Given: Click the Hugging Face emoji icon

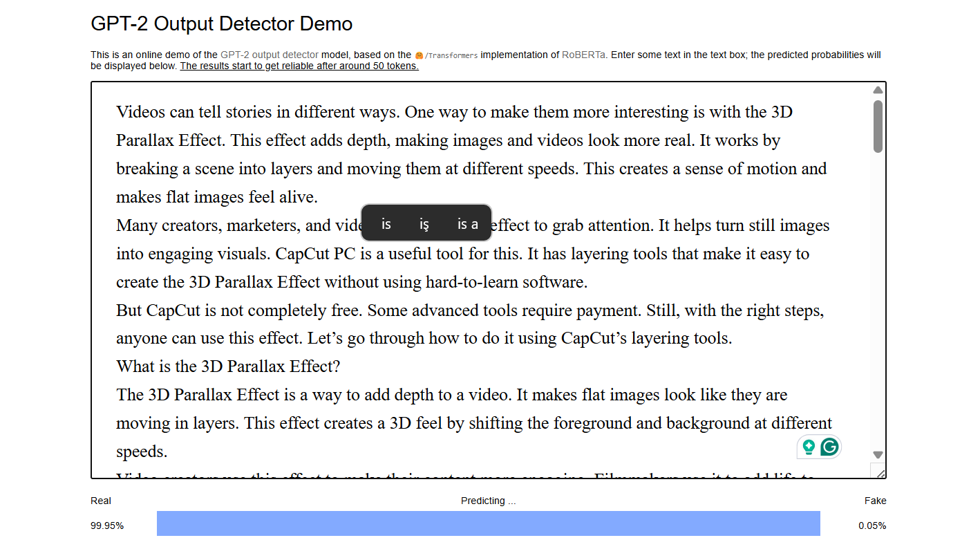Looking at the screenshot, I should pos(419,55).
